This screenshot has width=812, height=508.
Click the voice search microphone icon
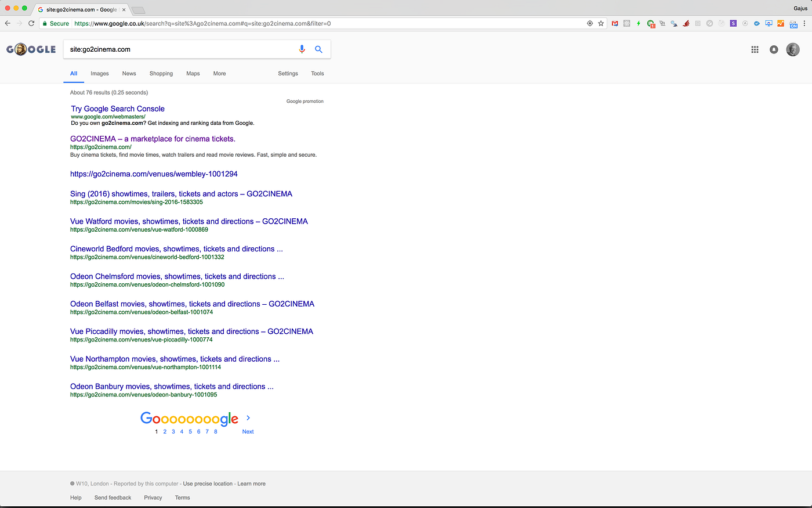click(x=302, y=49)
